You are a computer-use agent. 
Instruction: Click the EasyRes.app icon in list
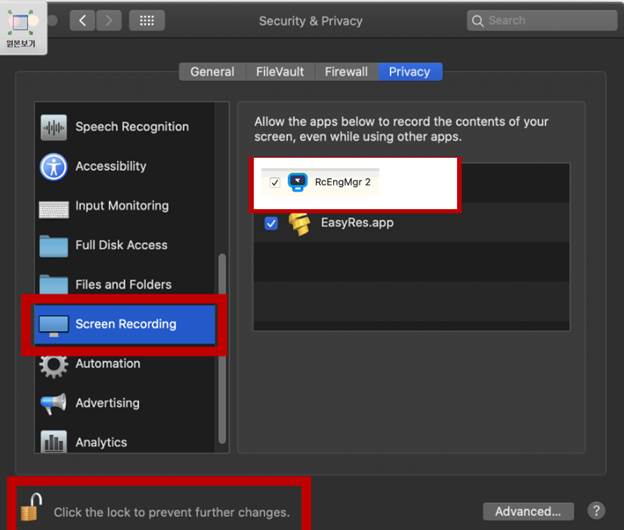(x=299, y=223)
